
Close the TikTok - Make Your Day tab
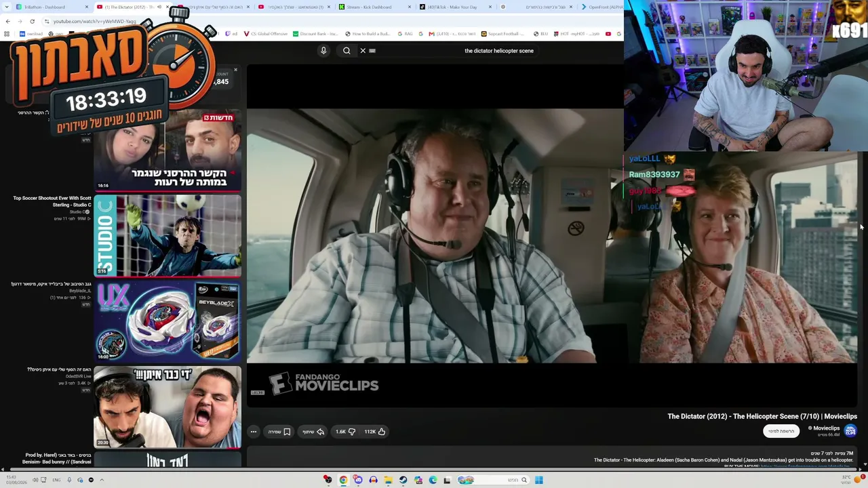491,7
